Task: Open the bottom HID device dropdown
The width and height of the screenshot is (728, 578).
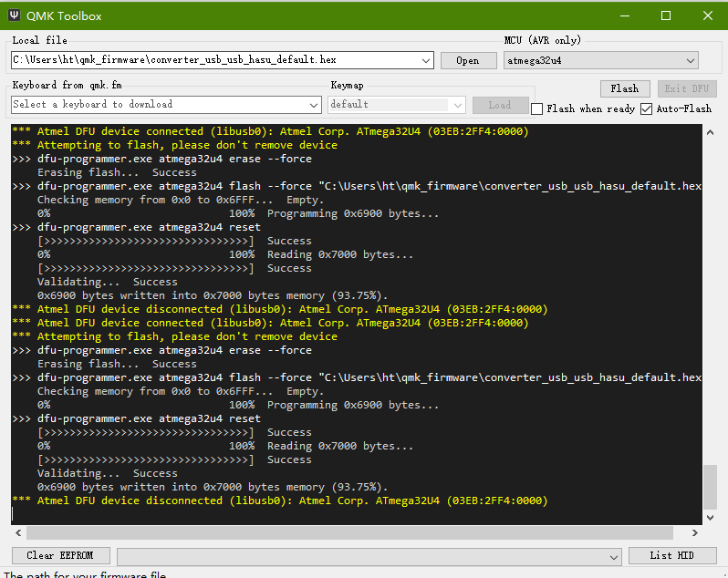Action: coord(369,557)
